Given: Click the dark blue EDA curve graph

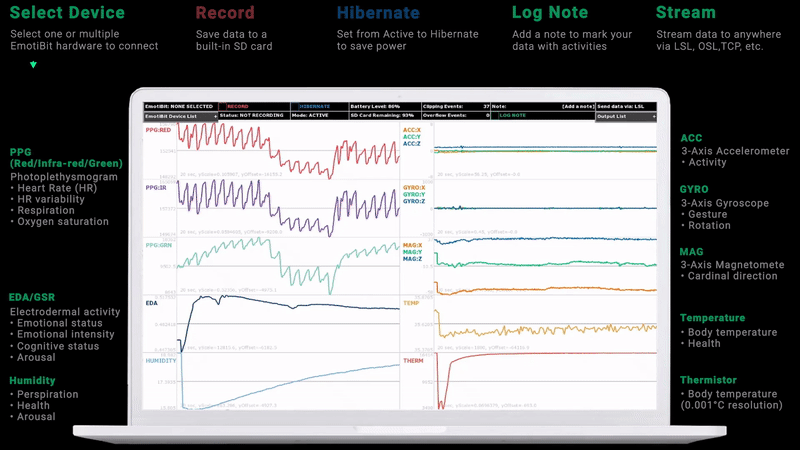Looking at the screenshot, I should (x=288, y=323).
